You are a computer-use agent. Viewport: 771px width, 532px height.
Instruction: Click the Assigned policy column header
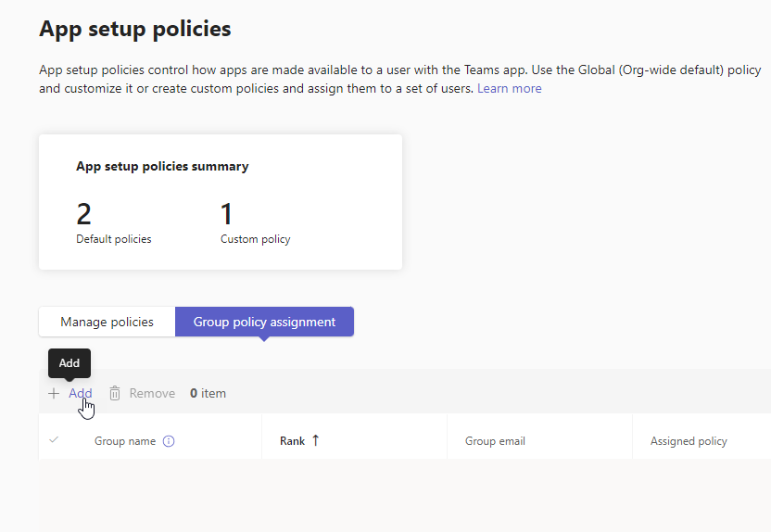click(689, 441)
